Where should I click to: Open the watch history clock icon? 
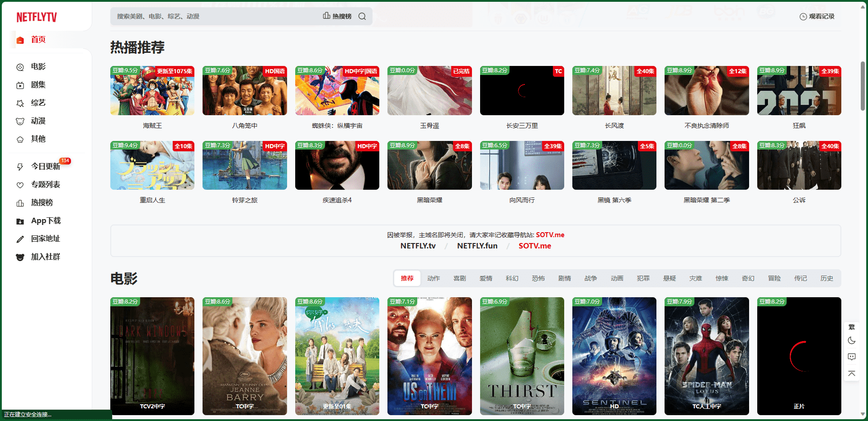coord(803,17)
